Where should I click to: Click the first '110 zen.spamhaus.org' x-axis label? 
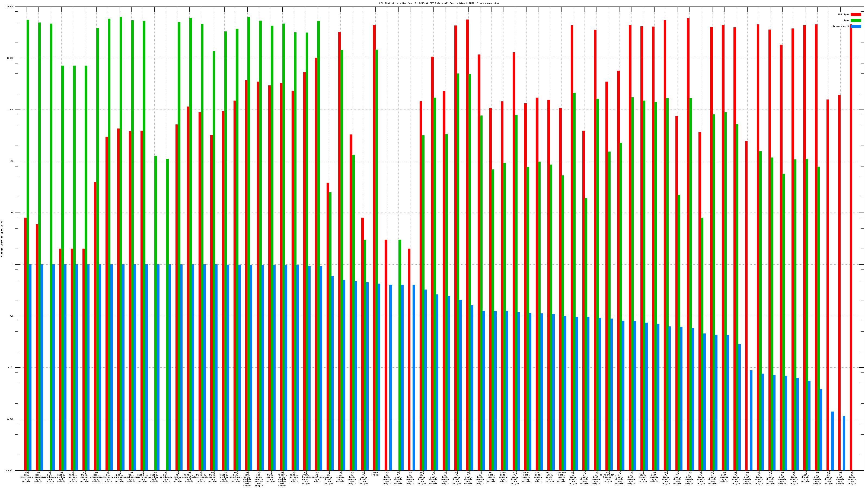click(27, 477)
